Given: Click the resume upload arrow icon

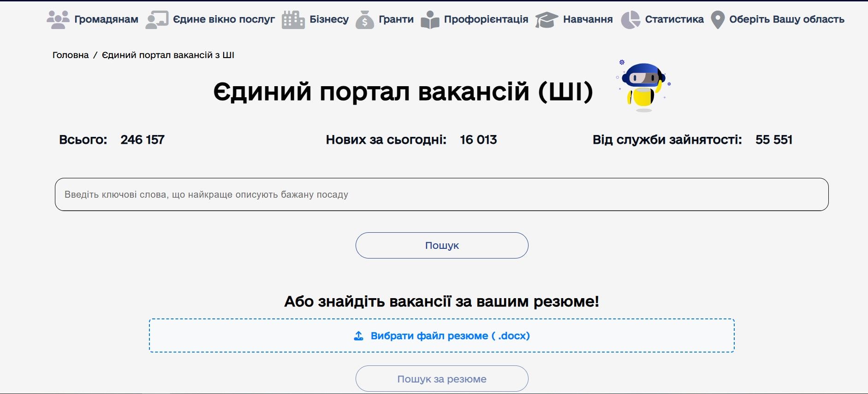Looking at the screenshot, I should (x=358, y=336).
